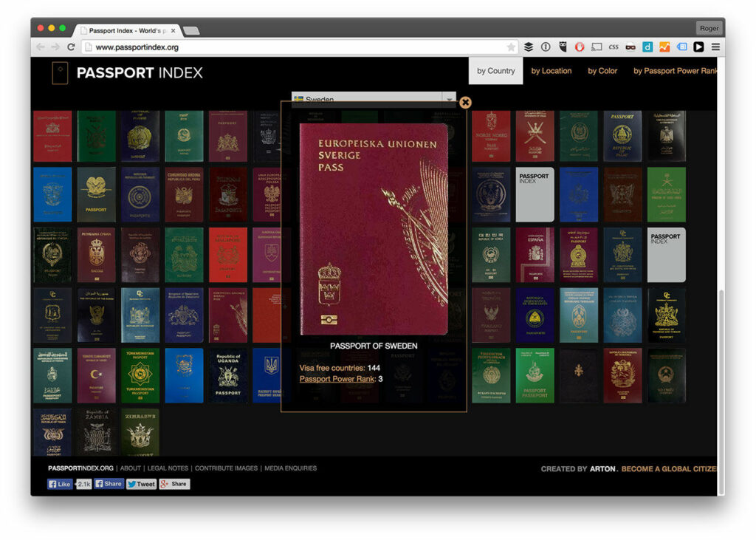
Task: Click the Facebook Like button
Action: (x=60, y=484)
